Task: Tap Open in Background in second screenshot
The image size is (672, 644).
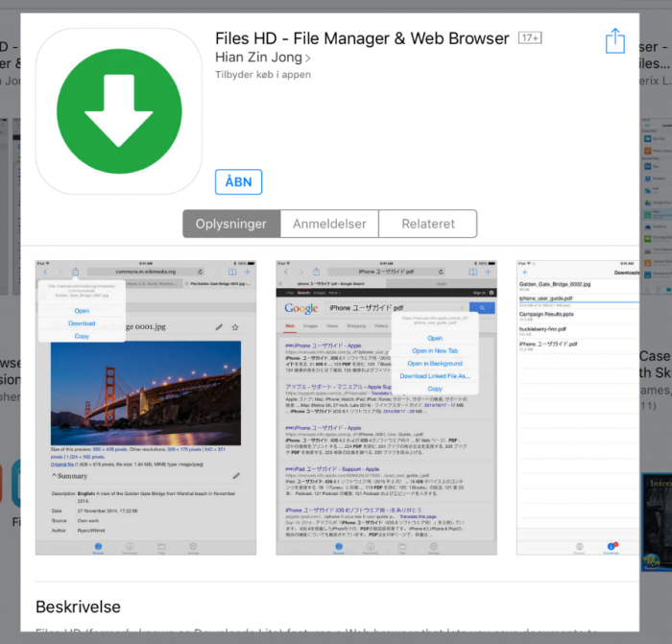Action: click(435, 364)
